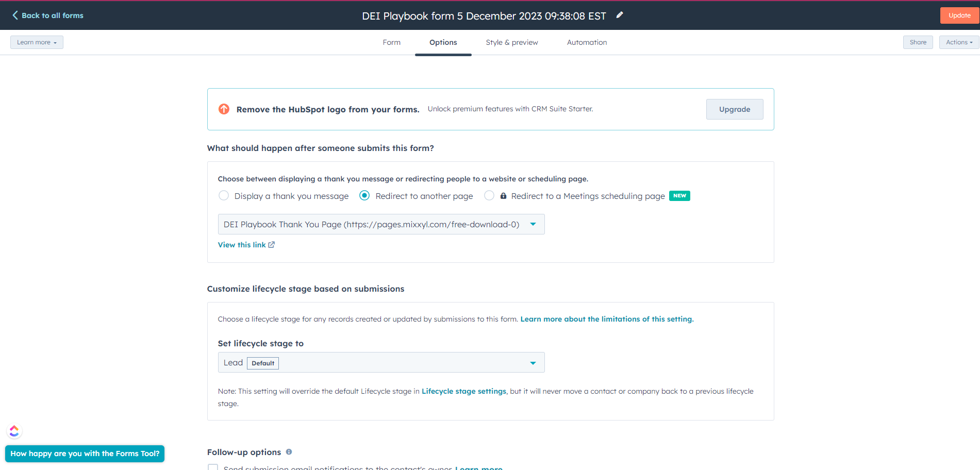Click the lock icon on Meetings scheduling option

pos(503,196)
